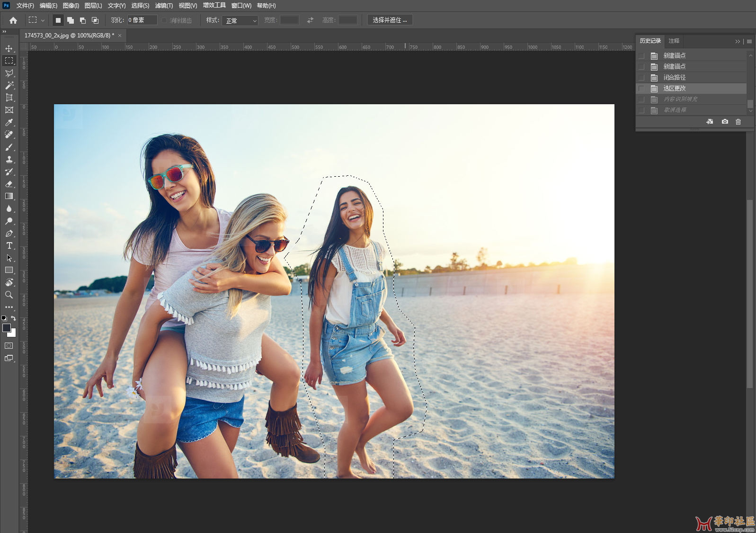
Task: Open foreground color picker
Action: pyautogui.click(x=7, y=328)
